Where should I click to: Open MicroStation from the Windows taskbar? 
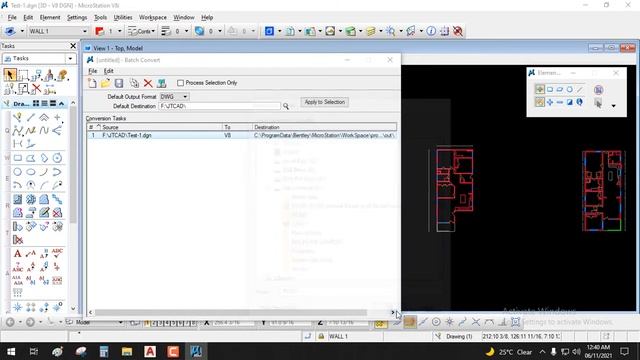tap(196, 351)
